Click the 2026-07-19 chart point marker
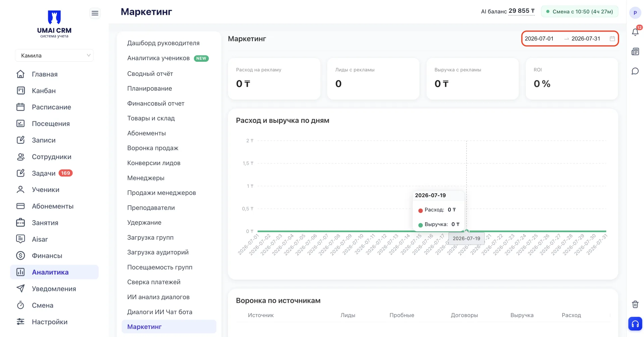 click(467, 231)
